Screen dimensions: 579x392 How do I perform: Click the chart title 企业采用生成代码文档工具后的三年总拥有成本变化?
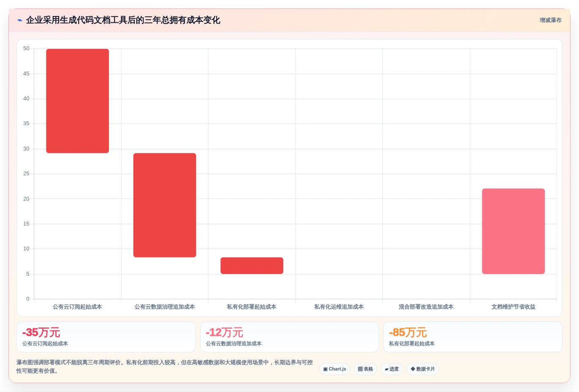pyautogui.click(x=123, y=20)
